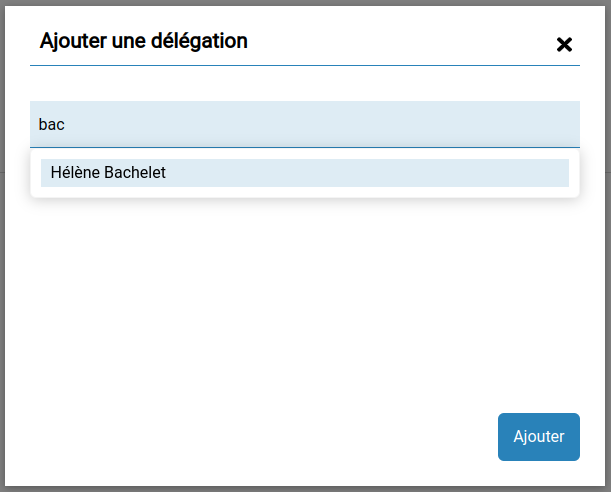
Task: Pick the highlighted Bachelet suggestion row
Action: pos(305,173)
